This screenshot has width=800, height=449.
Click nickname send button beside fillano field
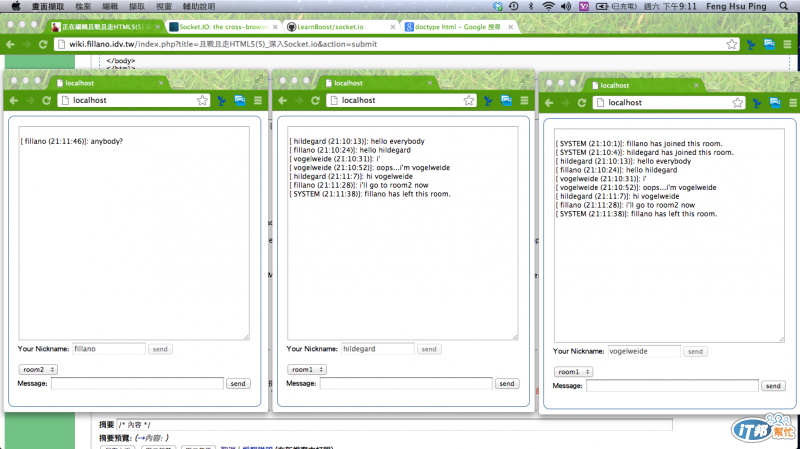click(160, 350)
